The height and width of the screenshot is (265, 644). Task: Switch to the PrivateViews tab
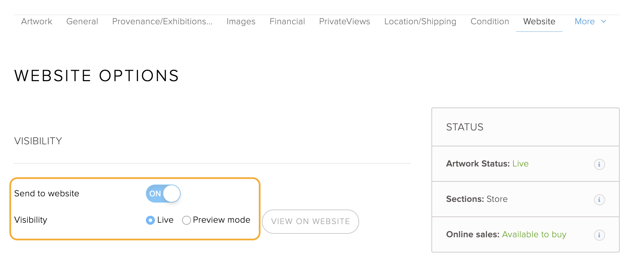(345, 22)
